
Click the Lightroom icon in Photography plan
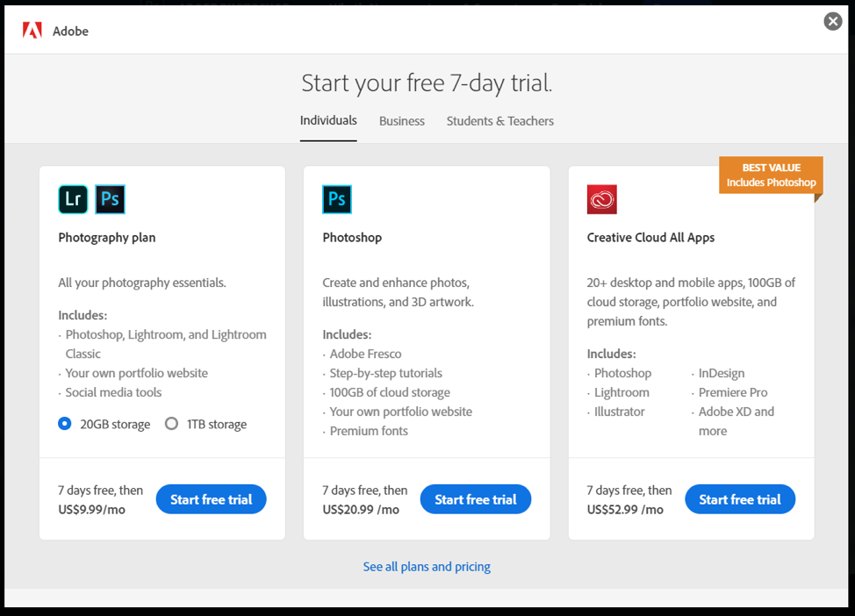pyautogui.click(x=73, y=199)
